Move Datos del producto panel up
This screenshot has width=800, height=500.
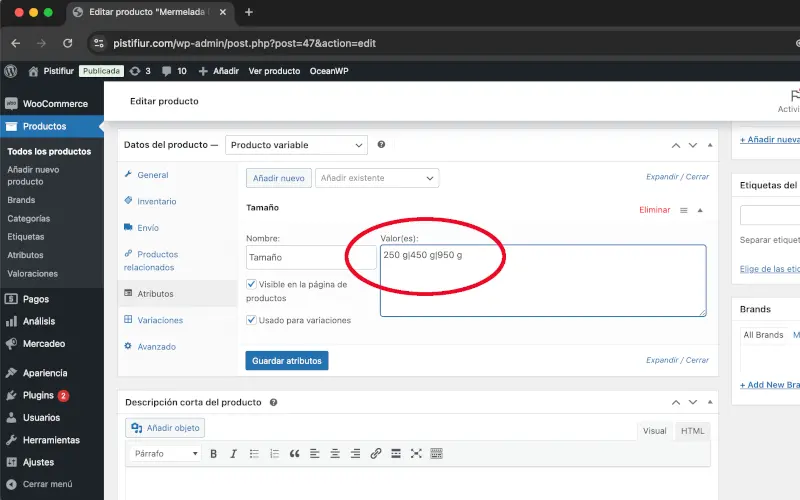676,145
